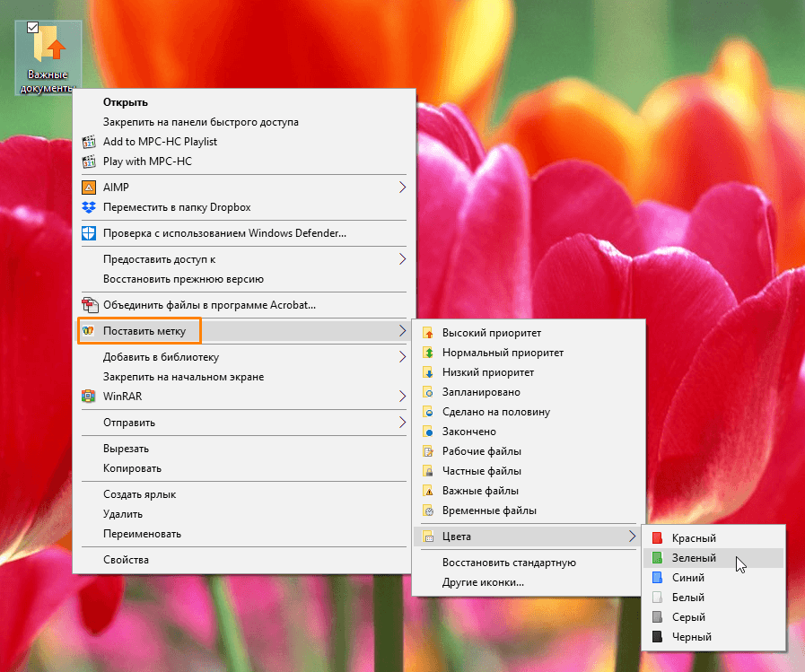Viewport: 805px width, 672px height.
Task: Click the Сделано на половину label
Action: click(496, 412)
